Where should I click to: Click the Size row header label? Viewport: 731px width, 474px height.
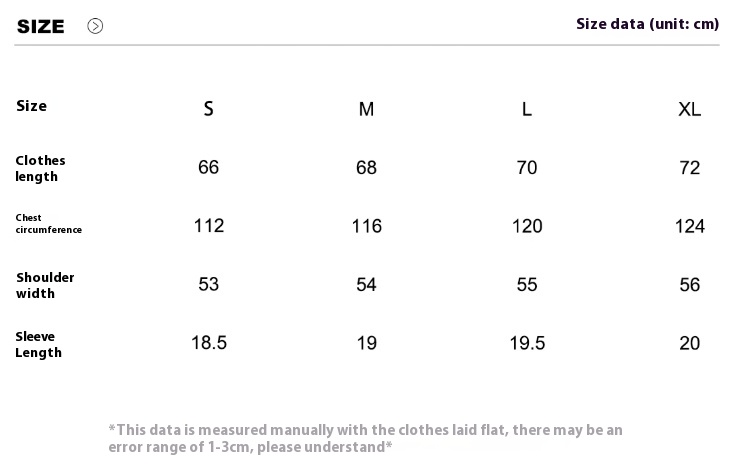point(31,106)
